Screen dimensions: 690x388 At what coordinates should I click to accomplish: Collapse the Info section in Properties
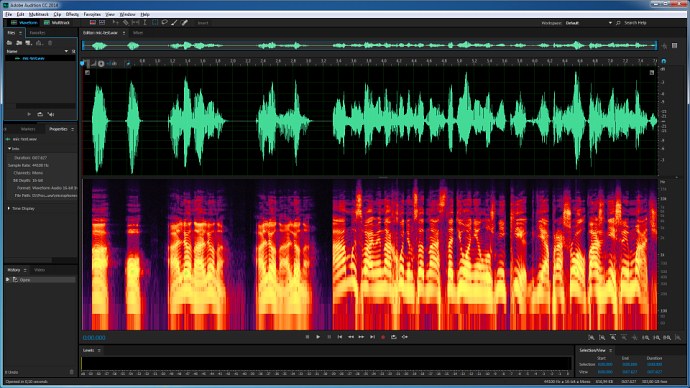click(9, 149)
